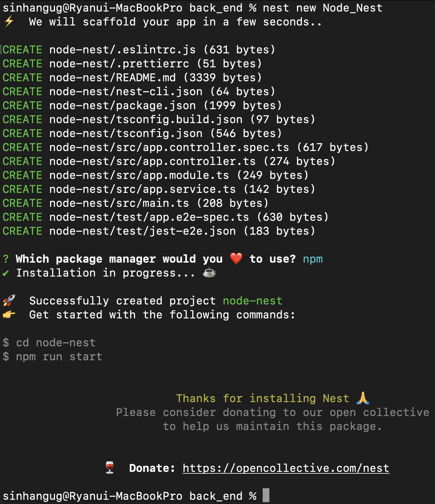Click the green 'node-nest' project name

click(253, 301)
